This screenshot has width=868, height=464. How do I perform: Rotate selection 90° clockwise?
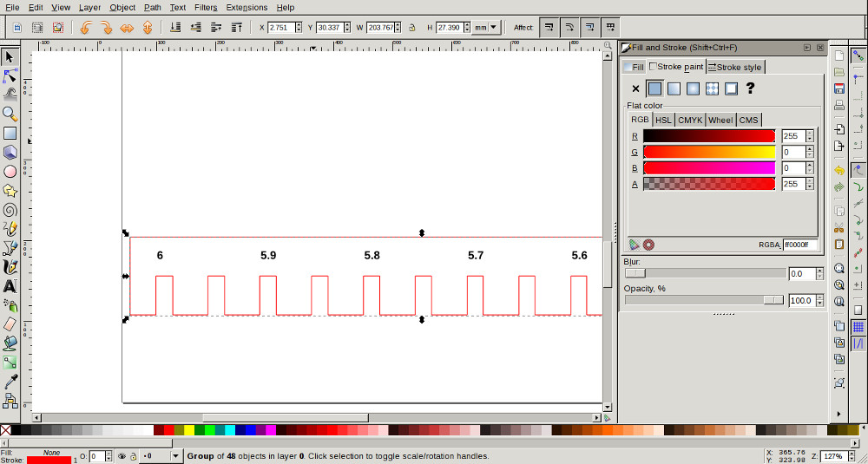tap(106, 27)
